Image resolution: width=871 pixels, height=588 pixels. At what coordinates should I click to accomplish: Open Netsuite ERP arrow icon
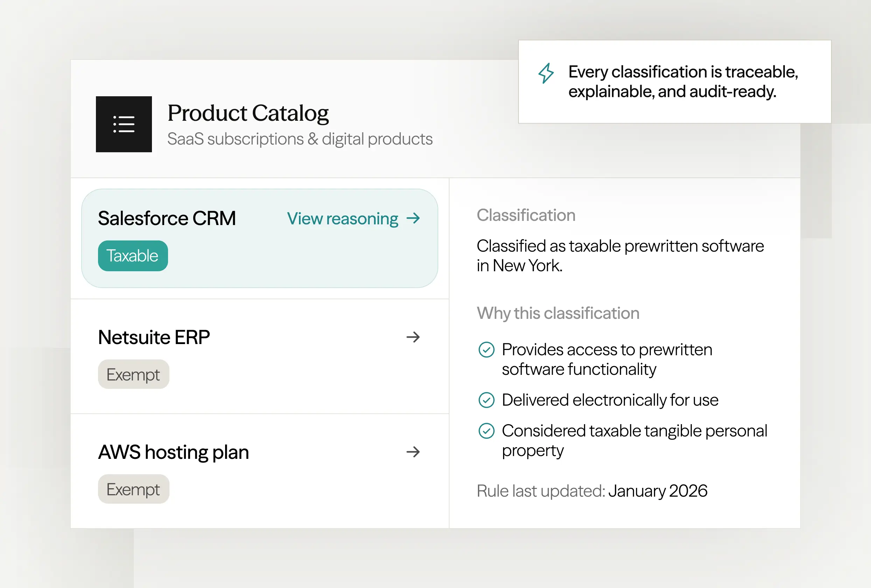(x=413, y=337)
